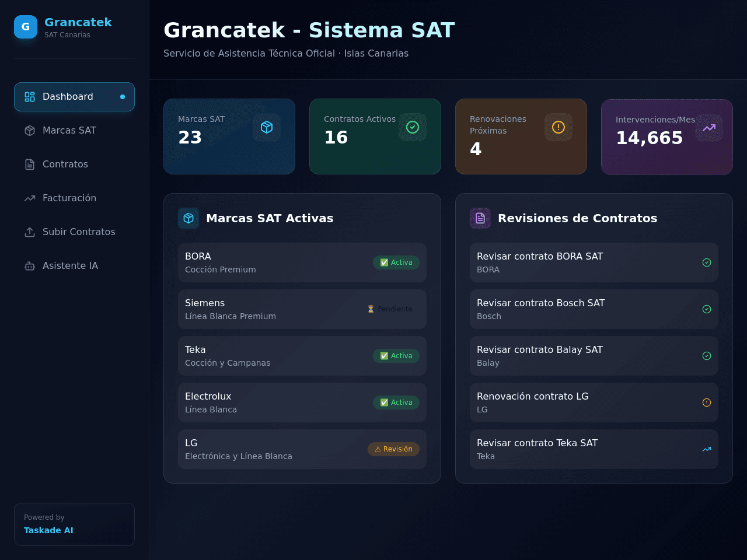Click the check icon on Revisar contrato Balay SAT

[707, 356]
